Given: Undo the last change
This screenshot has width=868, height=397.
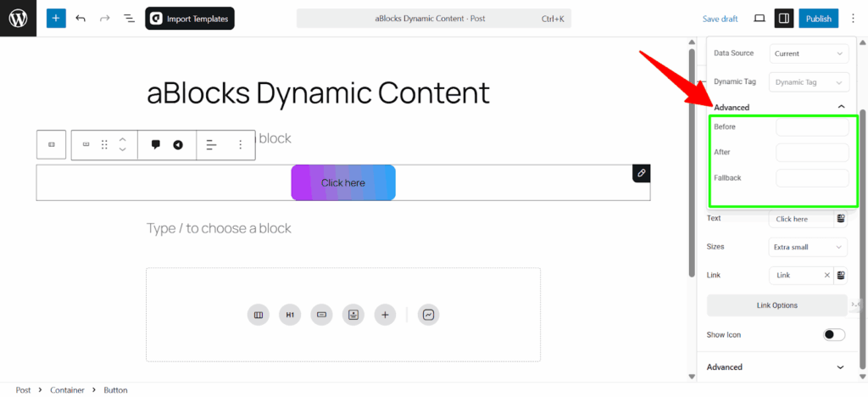Looking at the screenshot, I should pos(81,19).
